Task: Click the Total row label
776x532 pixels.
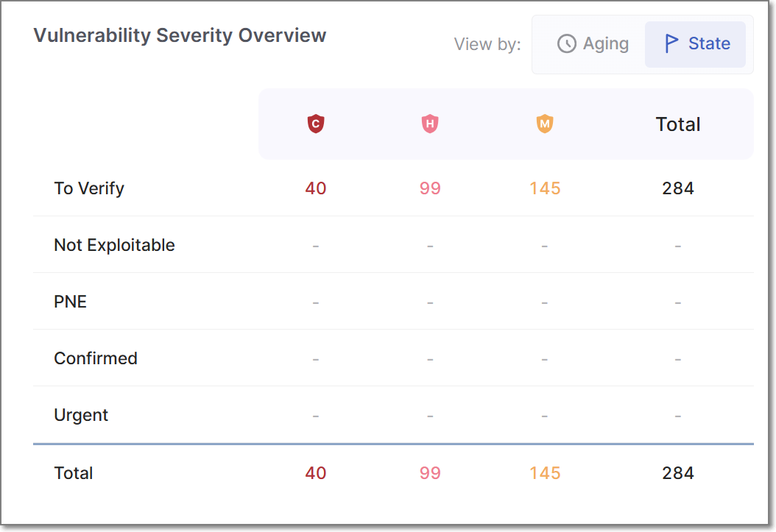Action: (74, 473)
